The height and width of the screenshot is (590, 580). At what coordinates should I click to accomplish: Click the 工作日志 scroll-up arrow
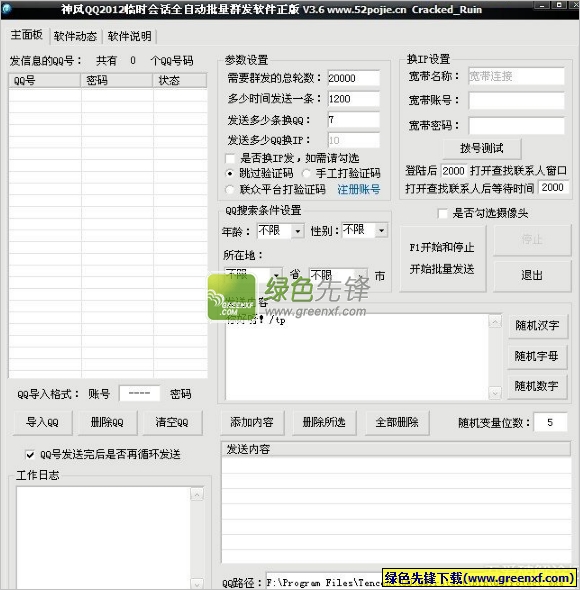197,494
